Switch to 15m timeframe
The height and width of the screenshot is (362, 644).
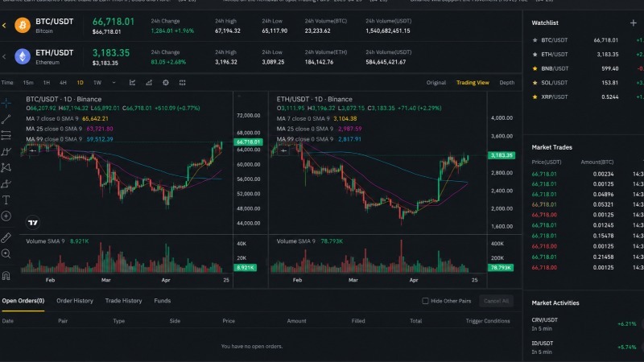(28, 83)
